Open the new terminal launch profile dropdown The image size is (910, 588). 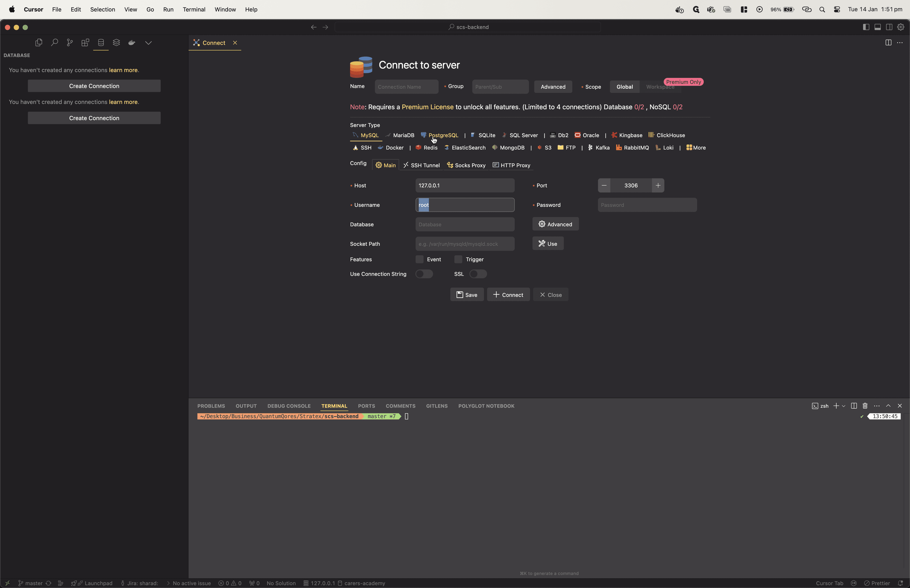(844, 406)
